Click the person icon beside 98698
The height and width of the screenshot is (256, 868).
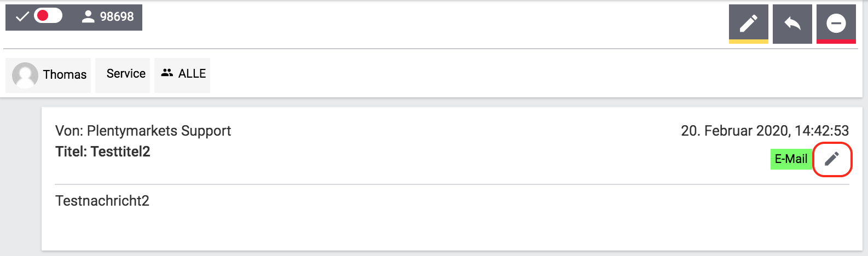click(88, 17)
